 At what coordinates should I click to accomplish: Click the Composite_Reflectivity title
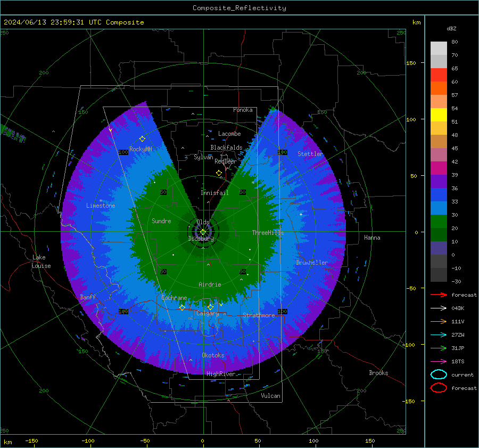(240, 8)
